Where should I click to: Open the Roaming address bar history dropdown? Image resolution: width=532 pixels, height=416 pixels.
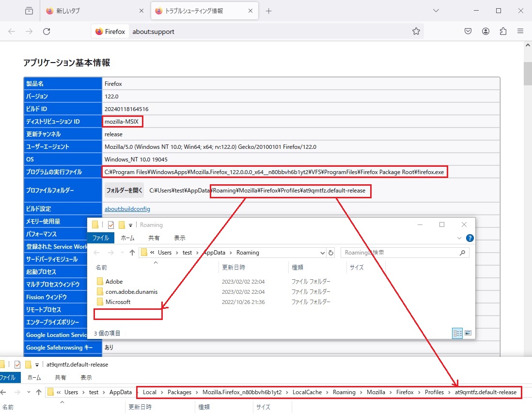coord(323,253)
